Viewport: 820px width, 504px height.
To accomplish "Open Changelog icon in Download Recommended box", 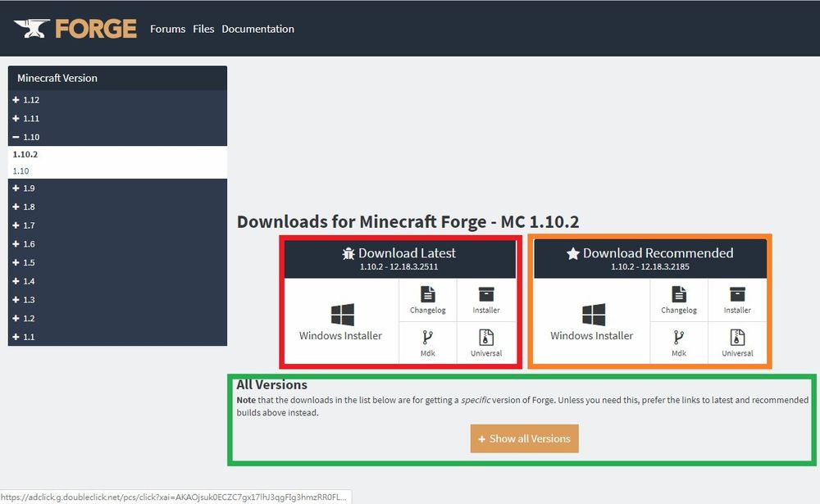I will click(x=678, y=294).
